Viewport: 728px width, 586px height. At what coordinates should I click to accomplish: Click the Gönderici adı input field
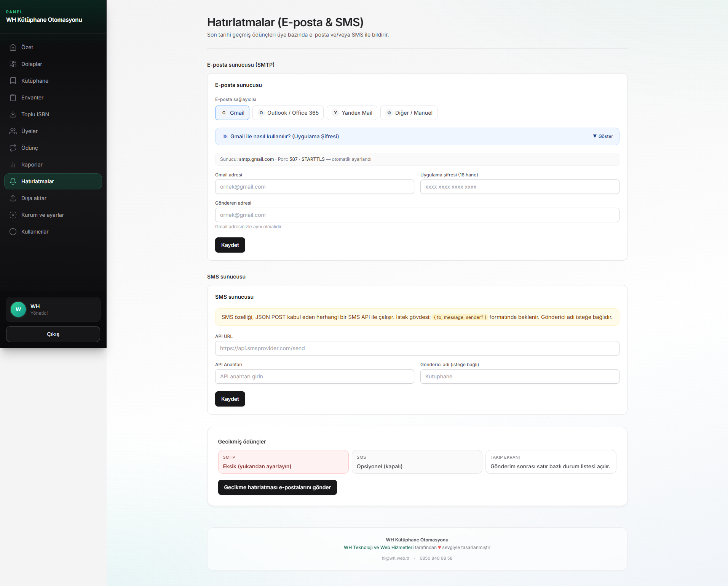coord(520,376)
